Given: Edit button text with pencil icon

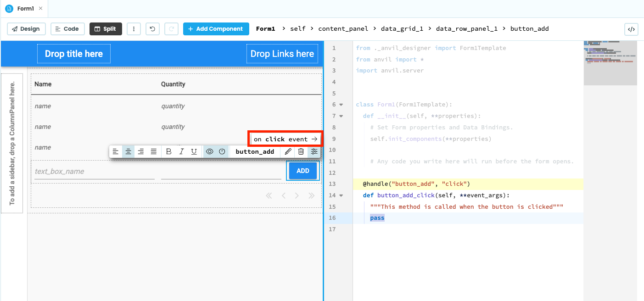Looking at the screenshot, I should [288, 151].
